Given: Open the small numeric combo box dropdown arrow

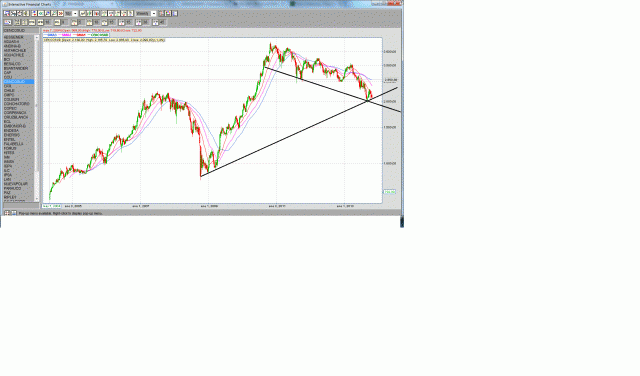Looking at the screenshot, I should 75,13.
